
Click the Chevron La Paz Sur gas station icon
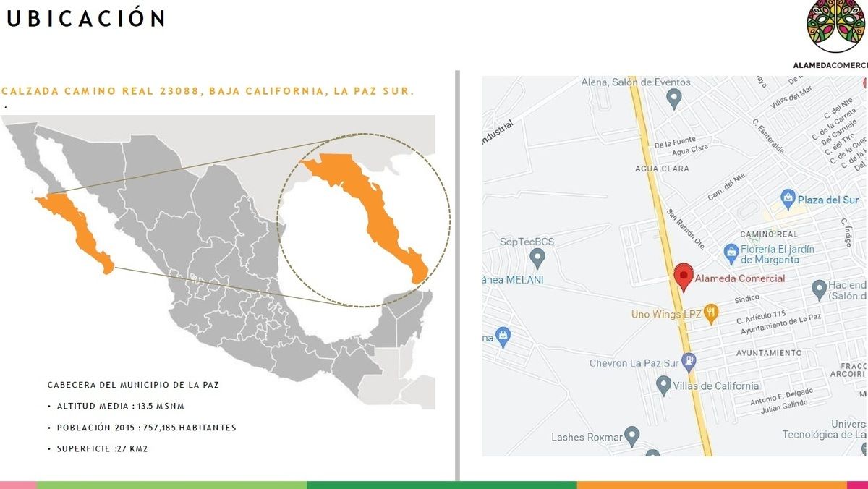(x=689, y=360)
